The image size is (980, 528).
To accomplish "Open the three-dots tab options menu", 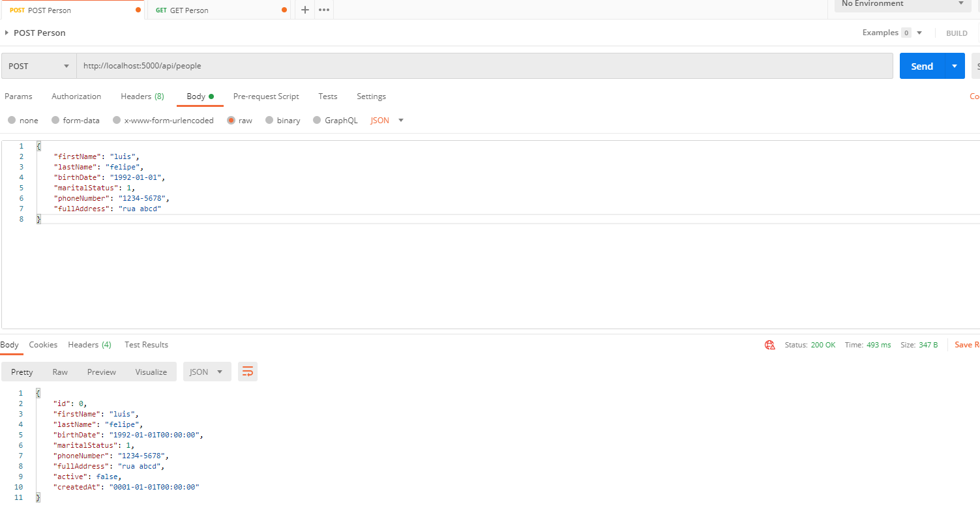I will (x=324, y=10).
